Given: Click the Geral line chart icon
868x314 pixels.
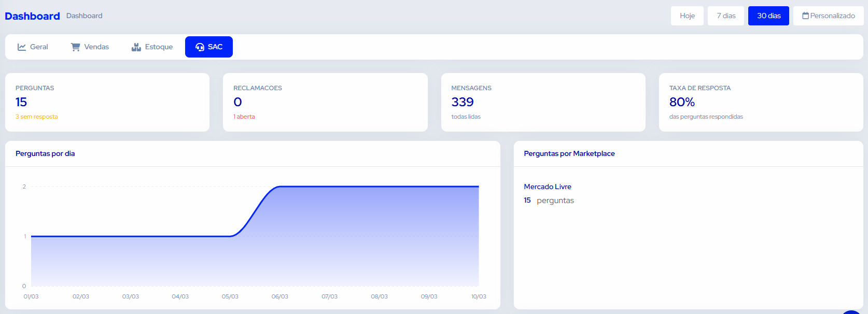Looking at the screenshot, I should click(x=22, y=47).
